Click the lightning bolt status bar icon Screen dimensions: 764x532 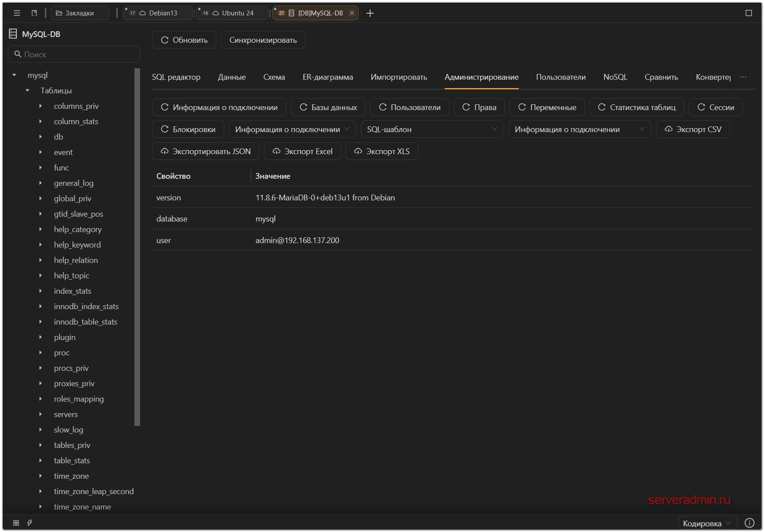[x=30, y=523]
